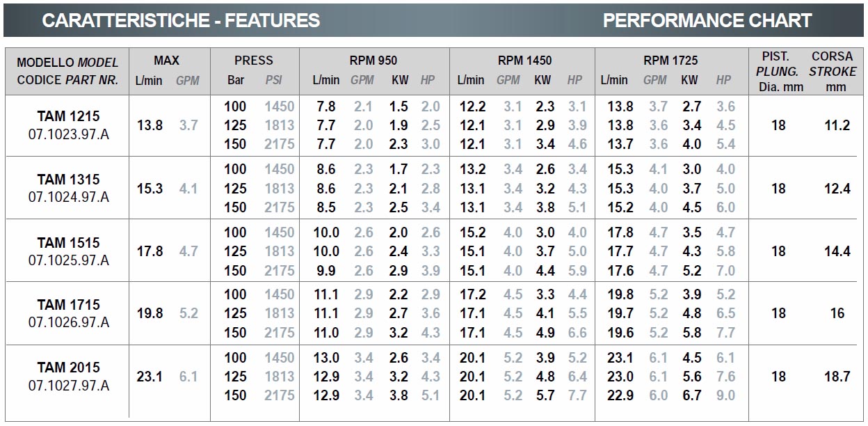The height and width of the screenshot is (426, 868).
Task: Choose the TAM 1715 model name
Action: point(68,305)
